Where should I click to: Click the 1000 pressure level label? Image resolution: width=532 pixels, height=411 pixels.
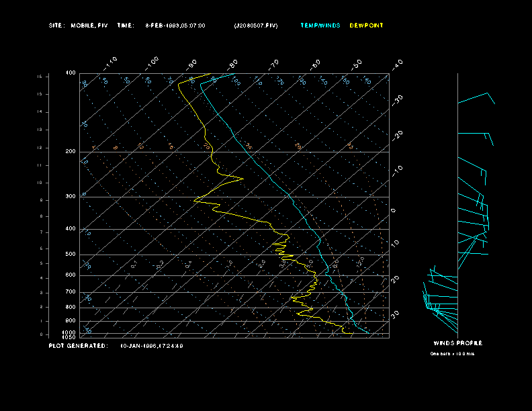click(x=70, y=332)
